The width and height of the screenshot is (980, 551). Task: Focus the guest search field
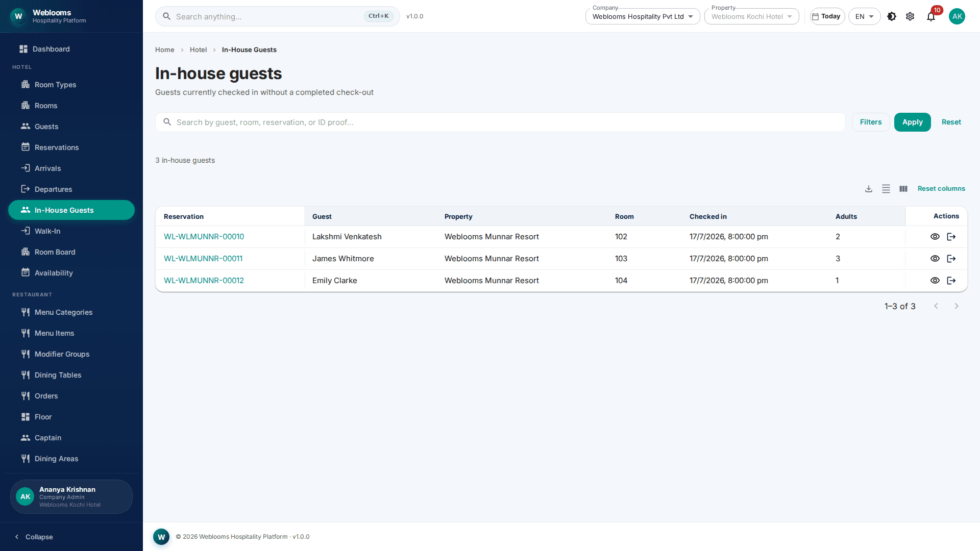[500, 122]
